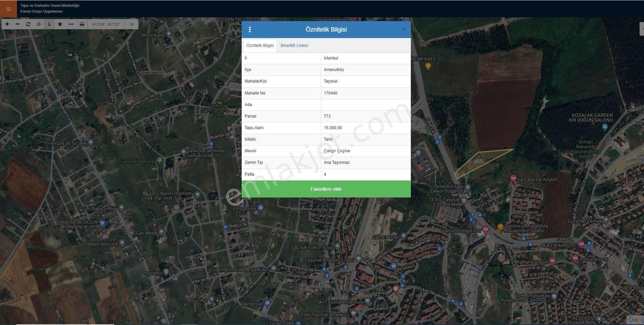The image size is (644, 325).
Task: Select the Arnavutköy district value
Action: click(x=366, y=70)
